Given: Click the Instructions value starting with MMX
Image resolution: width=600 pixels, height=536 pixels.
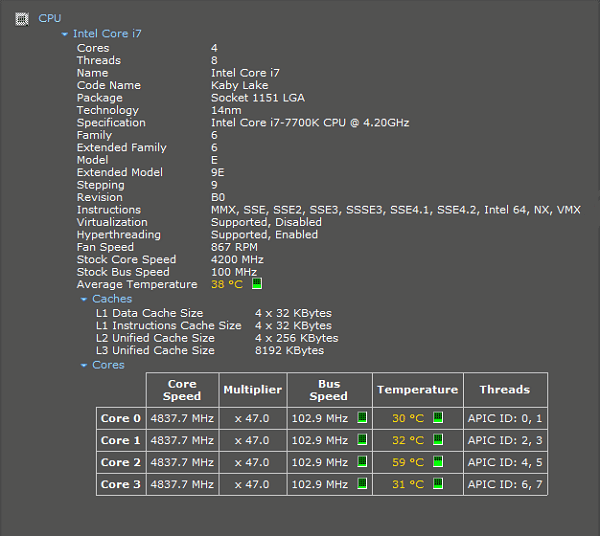Looking at the screenshot, I should [396, 210].
